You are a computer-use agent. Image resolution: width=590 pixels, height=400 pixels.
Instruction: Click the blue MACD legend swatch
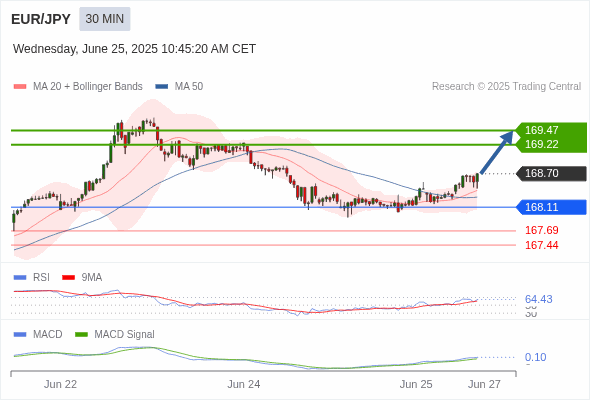[20, 335]
